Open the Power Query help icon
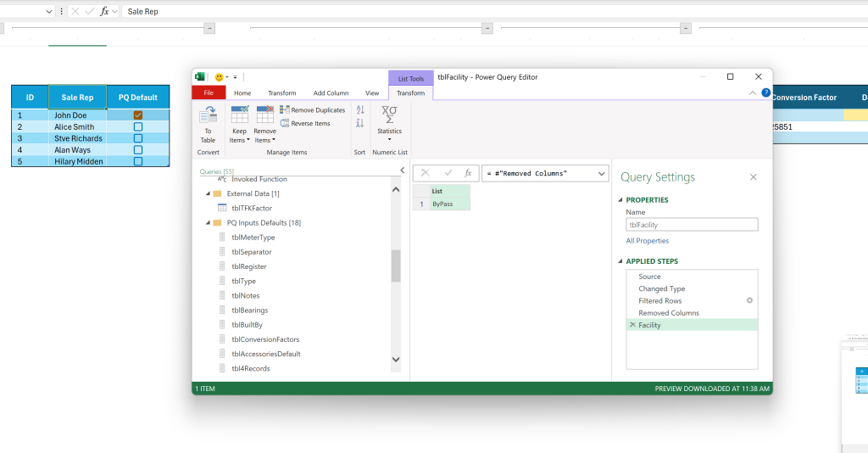This screenshot has width=868, height=453. 765,93
